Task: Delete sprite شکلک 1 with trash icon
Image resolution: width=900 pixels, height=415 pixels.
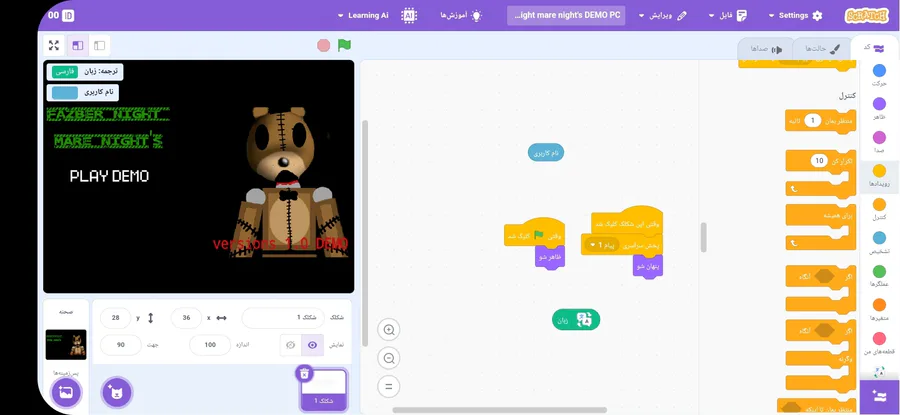Action: pos(304,374)
